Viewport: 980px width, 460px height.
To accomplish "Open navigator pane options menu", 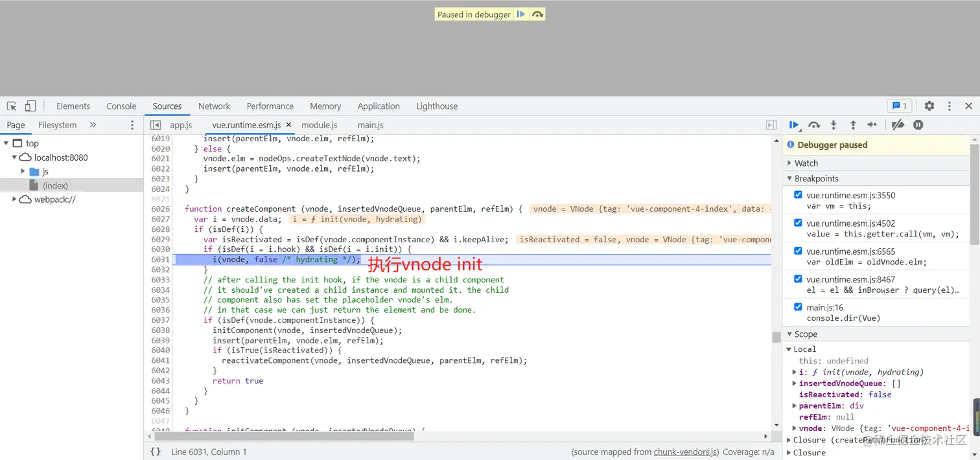I will [x=132, y=125].
